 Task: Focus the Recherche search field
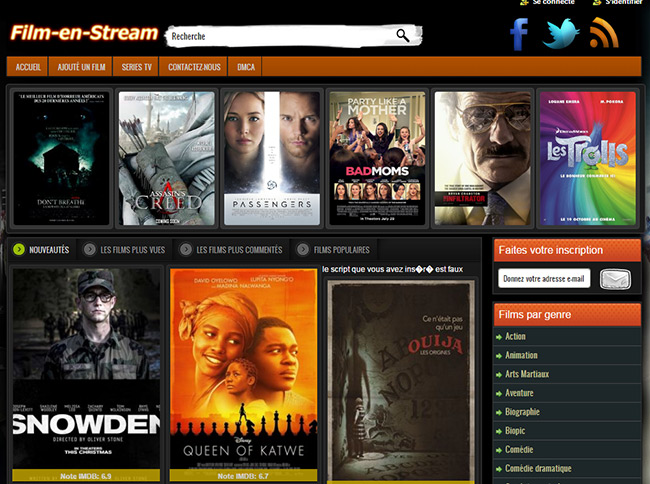tap(282, 36)
